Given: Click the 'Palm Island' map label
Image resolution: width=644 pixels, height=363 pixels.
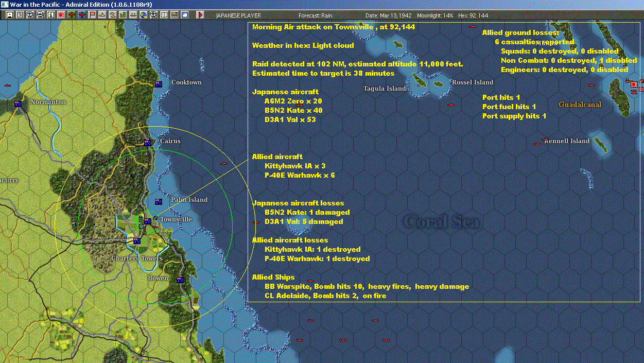Looking at the screenshot, I should click(189, 200).
